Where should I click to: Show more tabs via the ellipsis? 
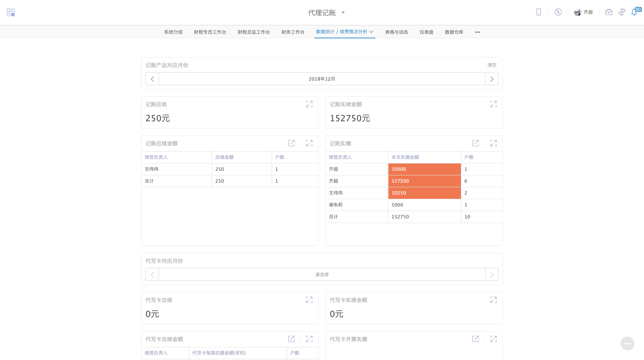tap(477, 32)
